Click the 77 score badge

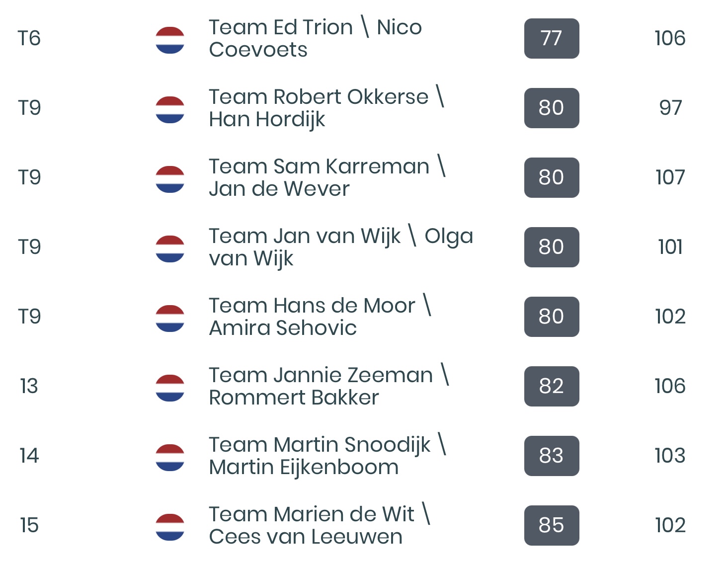552,38
